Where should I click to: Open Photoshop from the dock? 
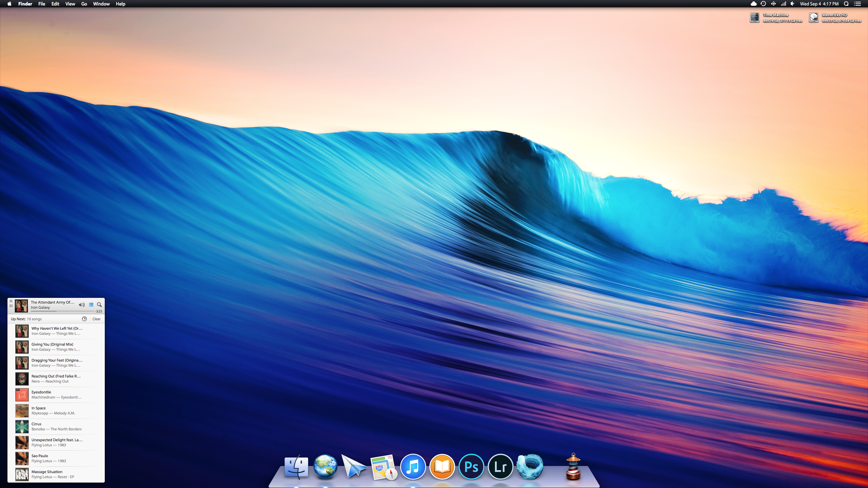471,467
